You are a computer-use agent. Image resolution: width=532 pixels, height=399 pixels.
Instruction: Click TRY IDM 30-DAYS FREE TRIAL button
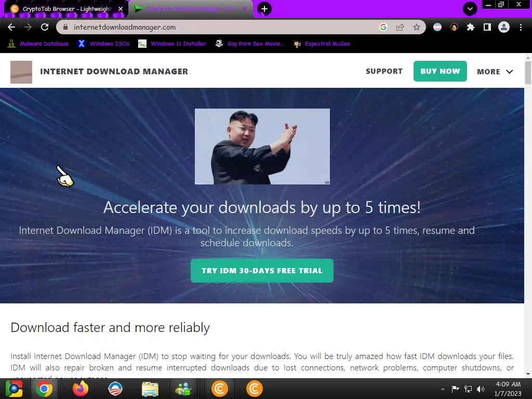coord(262,271)
